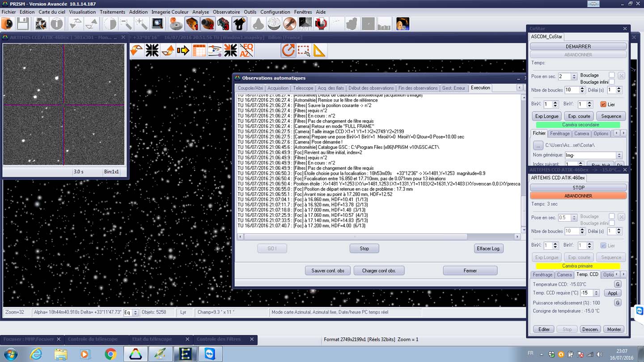Viewport: 644px width, 362px height.
Task: Open the Observatoire menu
Action: point(226,12)
